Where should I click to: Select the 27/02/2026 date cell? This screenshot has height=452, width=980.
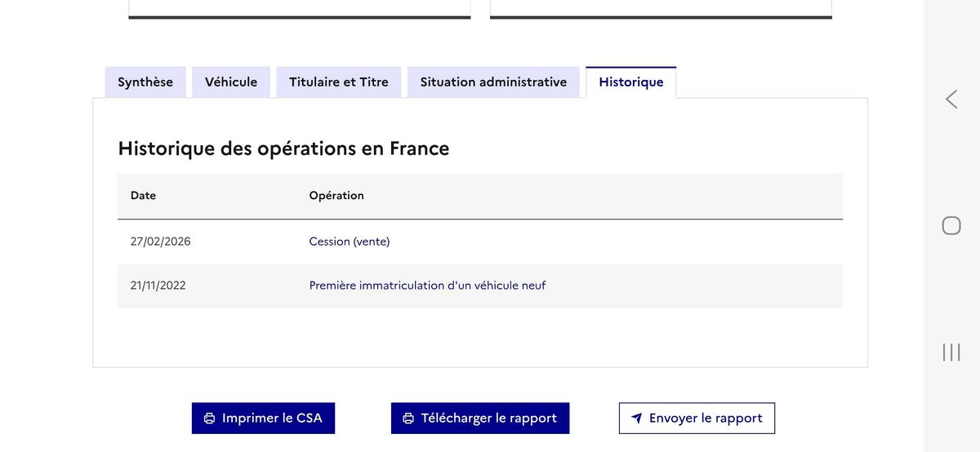pyautogui.click(x=160, y=242)
